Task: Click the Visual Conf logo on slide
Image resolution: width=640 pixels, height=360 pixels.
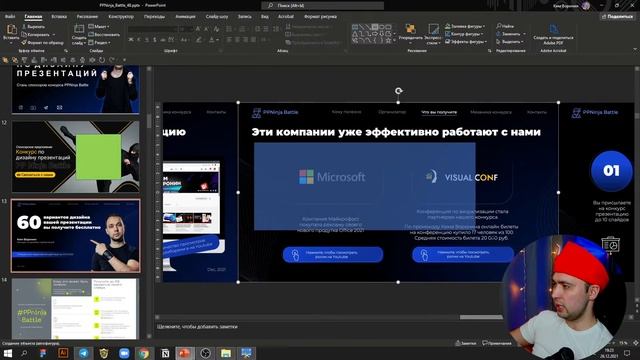Action: [461, 177]
